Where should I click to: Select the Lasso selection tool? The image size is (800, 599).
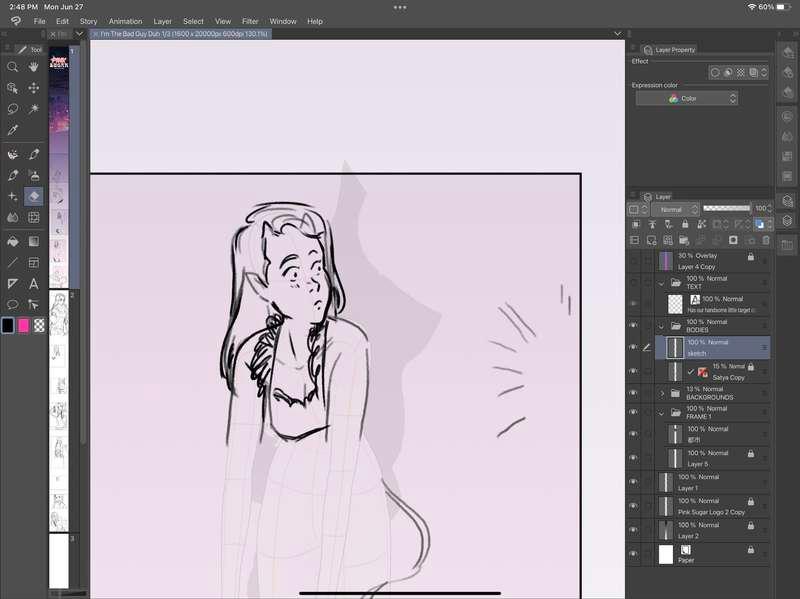tap(13, 109)
